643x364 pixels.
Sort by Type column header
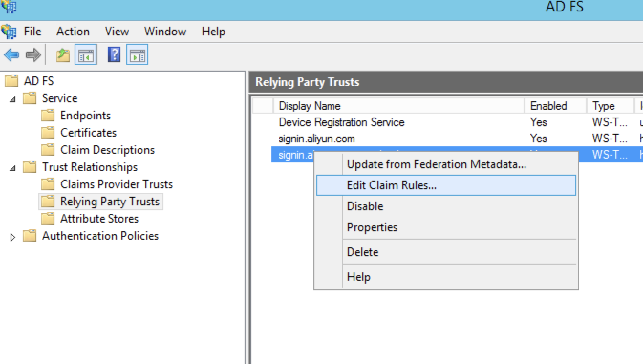(x=610, y=106)
